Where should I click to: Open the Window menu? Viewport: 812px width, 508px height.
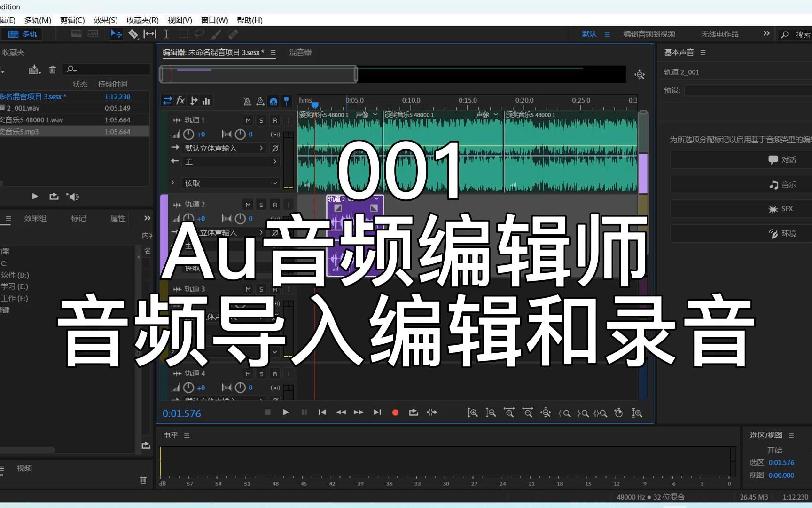pos(215,20)
